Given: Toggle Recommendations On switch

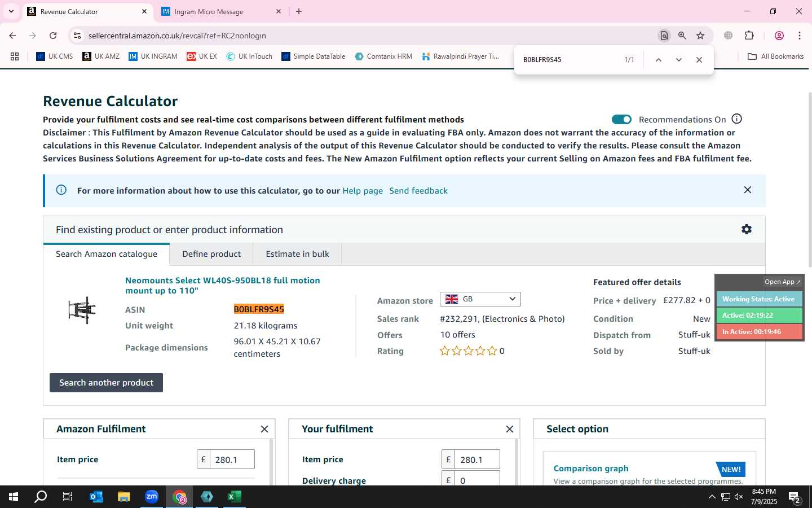Looking at the screenshot, I should pyautogui.click(x=621, y=119).
